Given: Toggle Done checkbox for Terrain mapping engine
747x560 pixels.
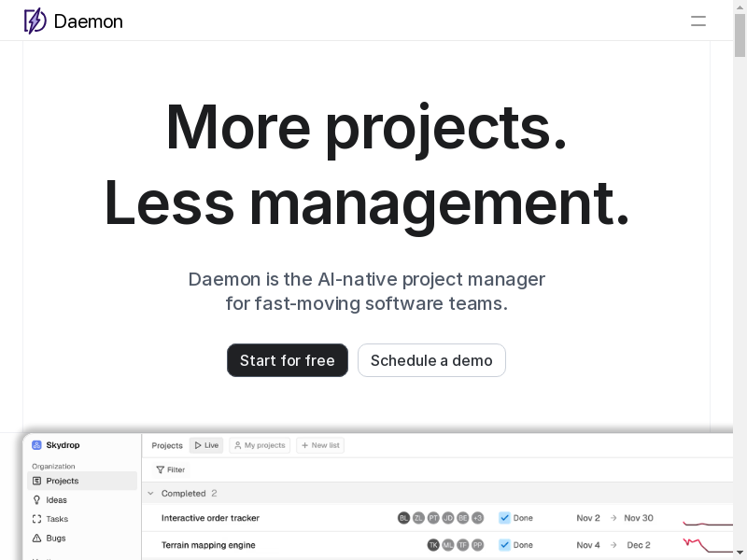Looking at the screenshot, I should tap(504, 545).
